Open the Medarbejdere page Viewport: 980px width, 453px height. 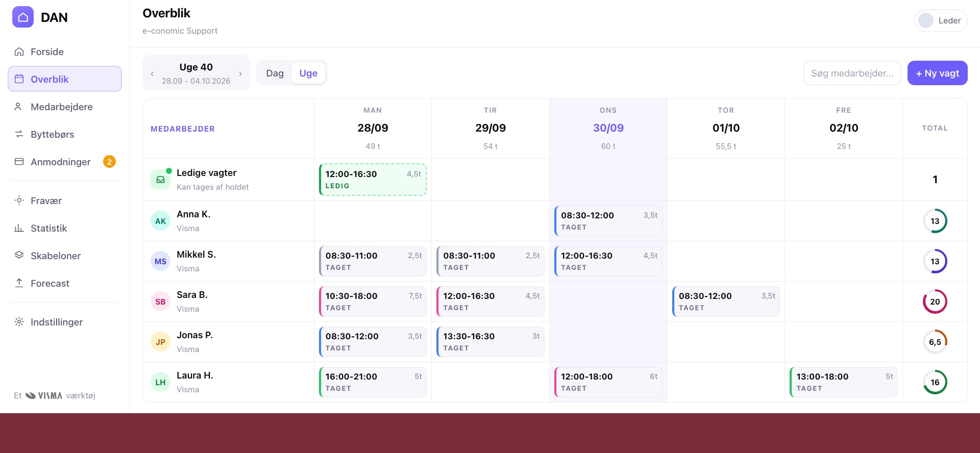65,107
